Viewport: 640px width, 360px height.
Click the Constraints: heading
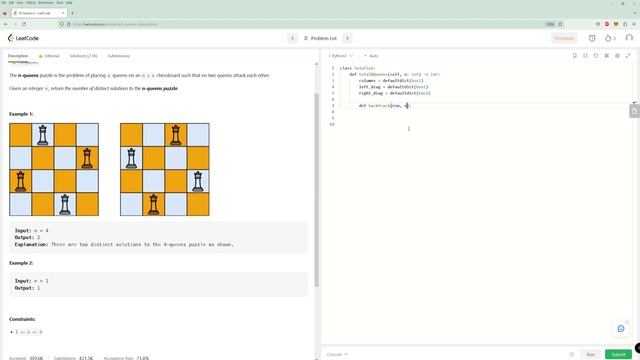click(22, 319)
